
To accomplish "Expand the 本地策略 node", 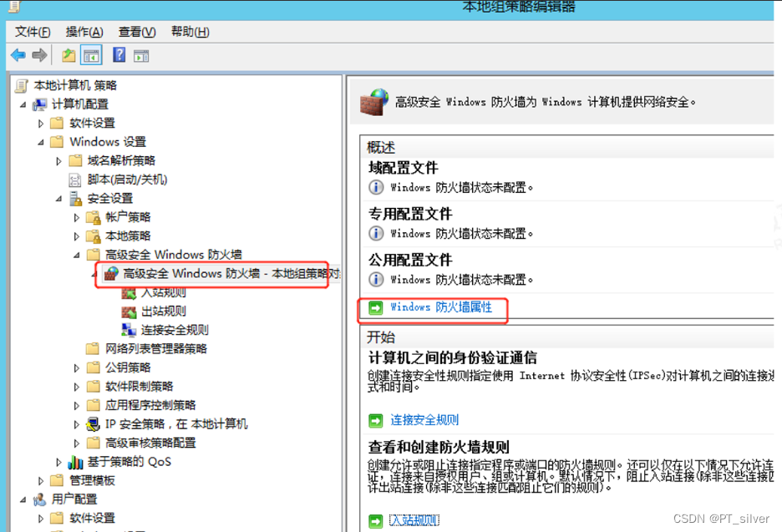I will (76, 237).
